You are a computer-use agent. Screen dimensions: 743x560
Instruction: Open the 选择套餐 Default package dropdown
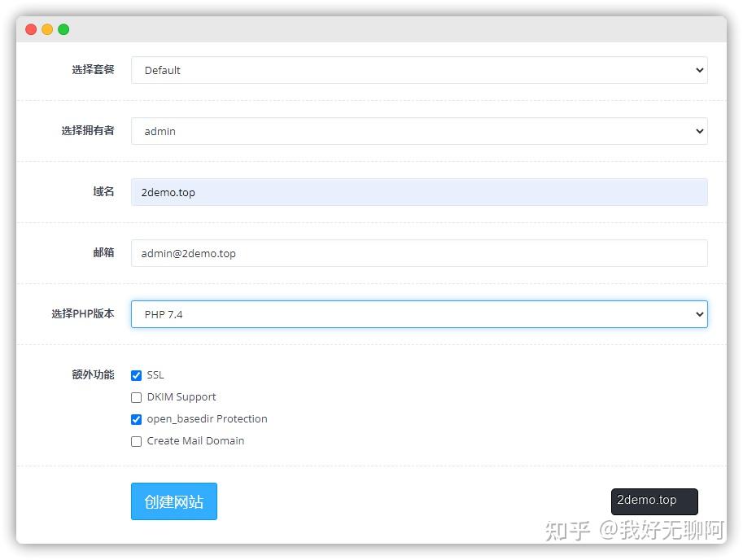(419, 70)
